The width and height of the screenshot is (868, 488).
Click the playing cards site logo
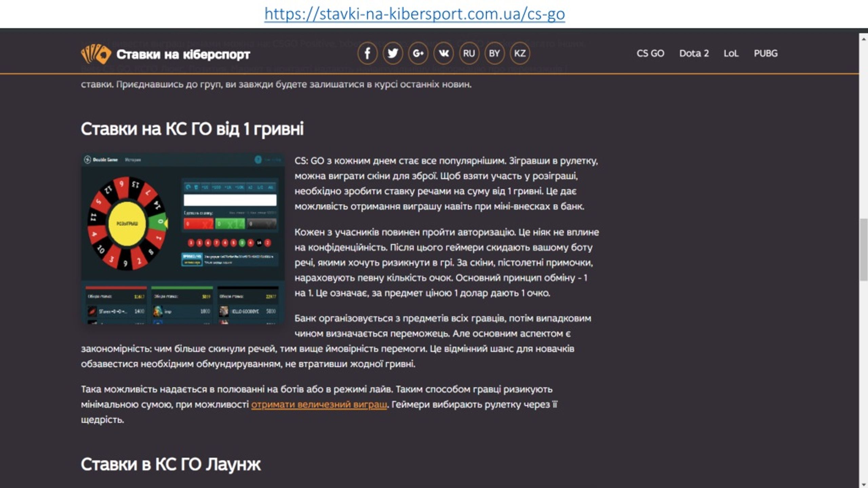point(96,54)
